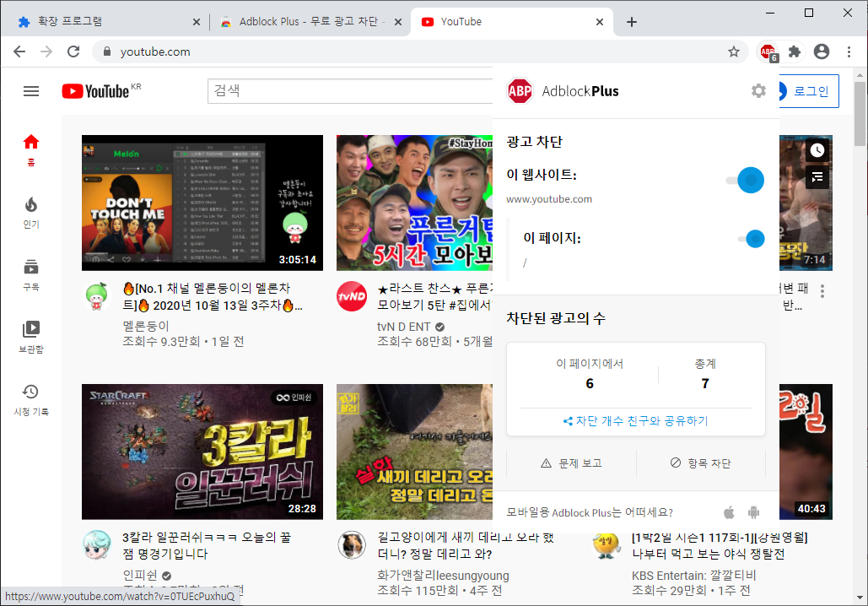Open the 40:43 video thumbnail
Viewport: 868px width, 606px height.
(806, 452)
